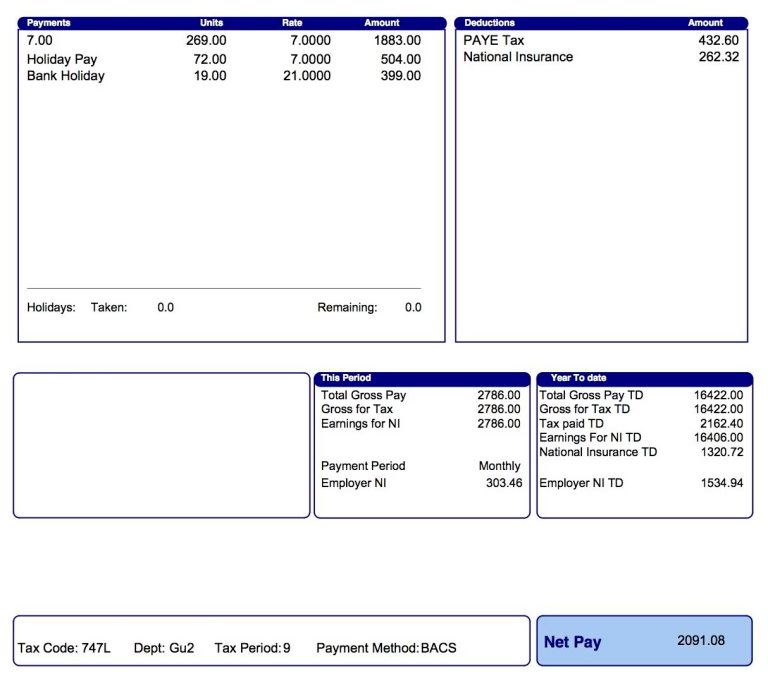Select the PAYE Tax amount 432.60
Viewport: 768px width, 681px height.
(718, 40)
